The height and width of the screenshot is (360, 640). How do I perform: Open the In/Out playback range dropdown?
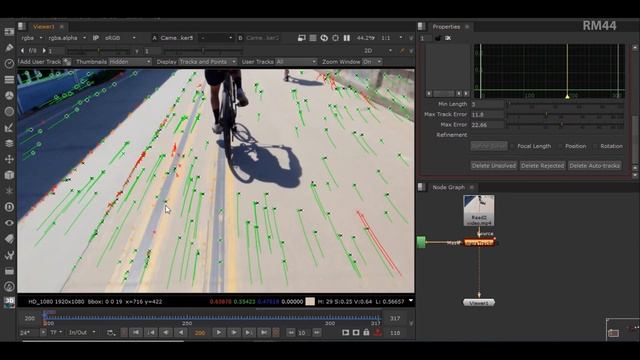(82, 333)
